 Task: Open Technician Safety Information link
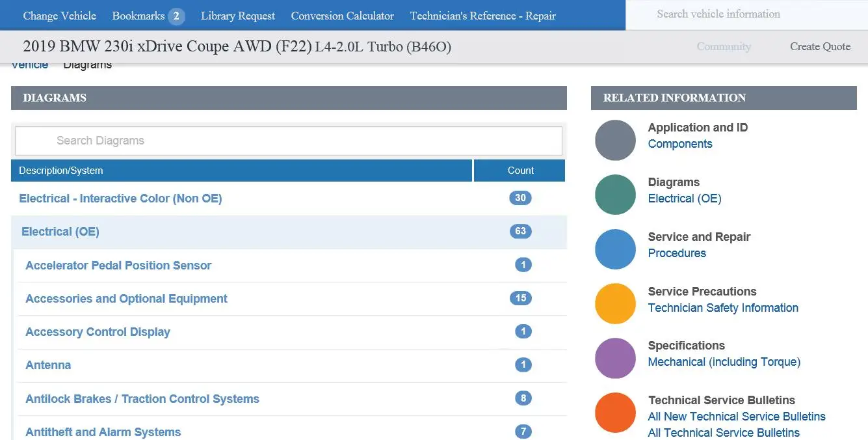723,308
